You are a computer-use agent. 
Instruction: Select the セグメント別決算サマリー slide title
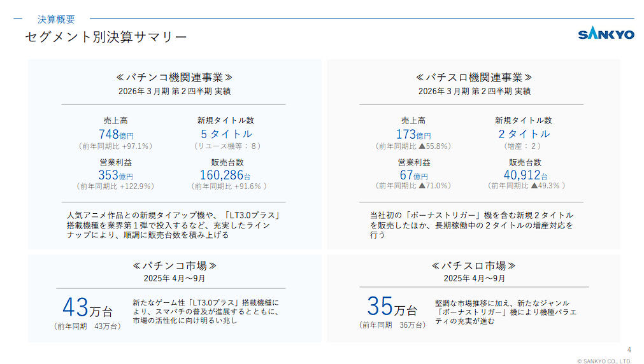click(106, 38)
